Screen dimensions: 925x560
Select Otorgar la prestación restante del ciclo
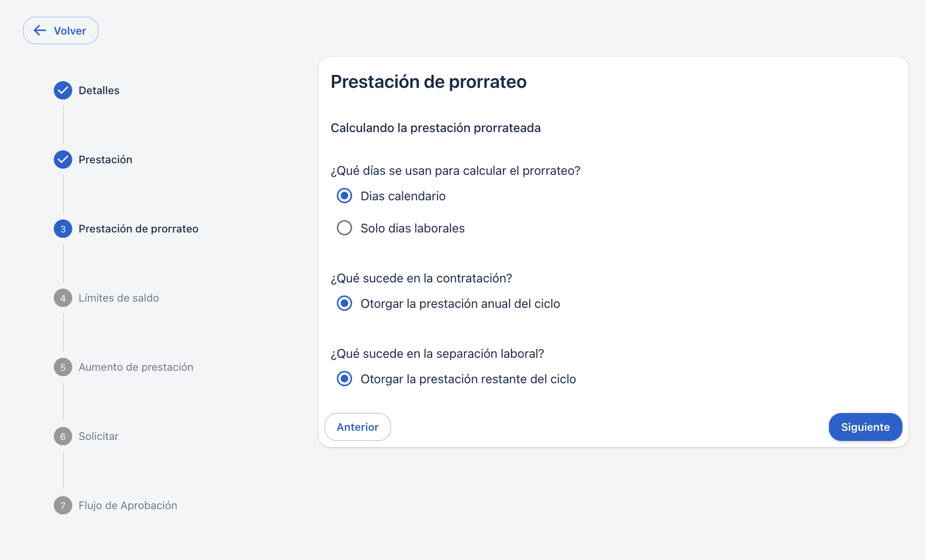(x=344, y=379)
